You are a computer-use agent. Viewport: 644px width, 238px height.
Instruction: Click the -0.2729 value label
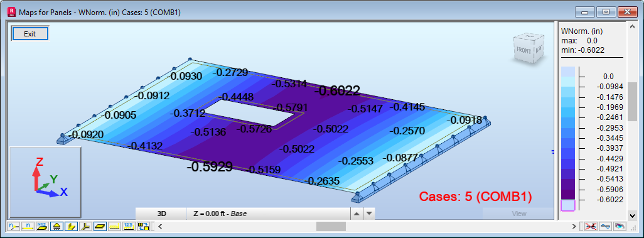pyautogui.click(x=230, y=73)
